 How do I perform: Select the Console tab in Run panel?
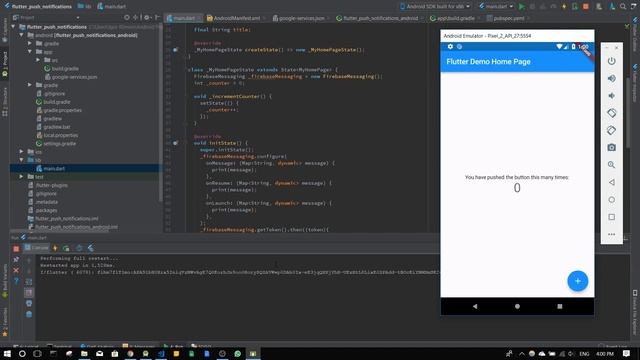coord(36,248)
